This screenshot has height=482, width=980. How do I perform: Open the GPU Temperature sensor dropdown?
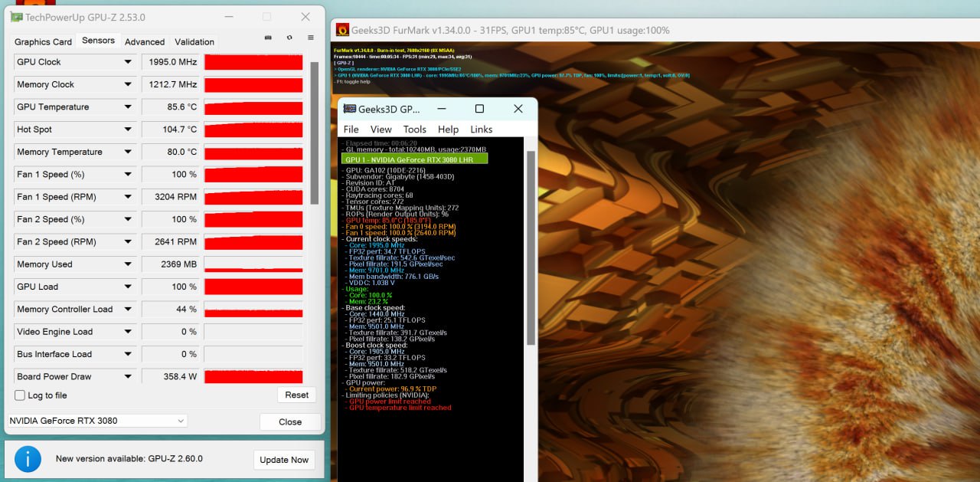click(x=128, y=107)
